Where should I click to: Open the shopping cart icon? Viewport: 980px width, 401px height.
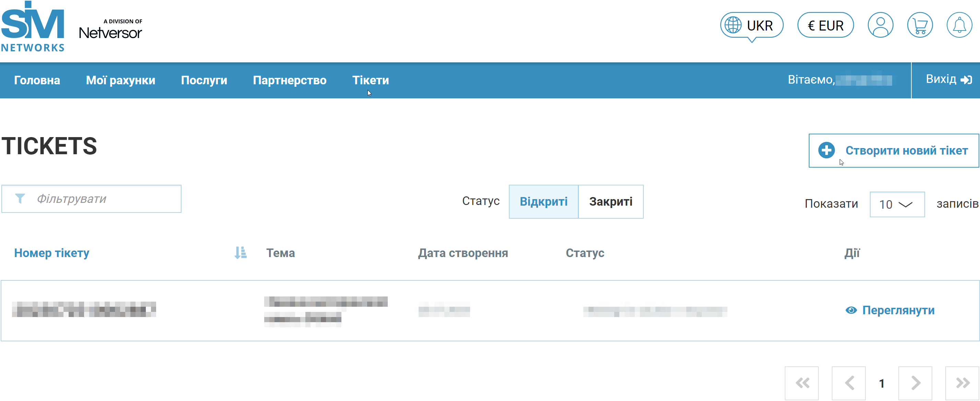tap(920, 25)
